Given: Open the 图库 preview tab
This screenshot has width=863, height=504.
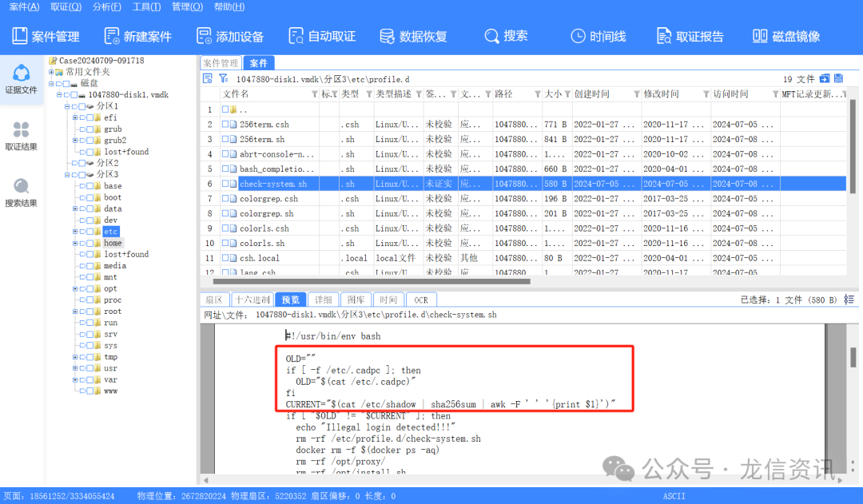Looking at the screenshot, I should tap(356, 300).
